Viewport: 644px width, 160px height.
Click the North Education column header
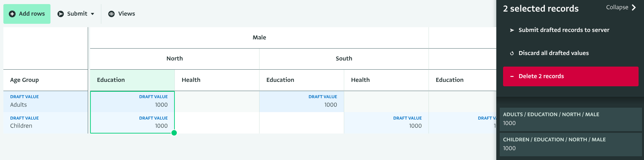tap(132, 80)
